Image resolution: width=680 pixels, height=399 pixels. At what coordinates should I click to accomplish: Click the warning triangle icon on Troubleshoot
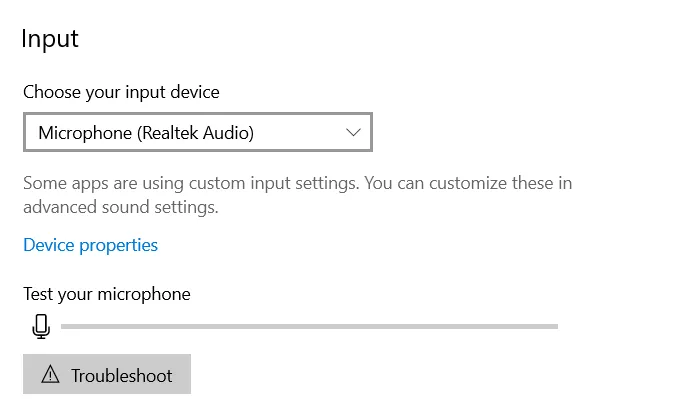click(x=50, y=374)
